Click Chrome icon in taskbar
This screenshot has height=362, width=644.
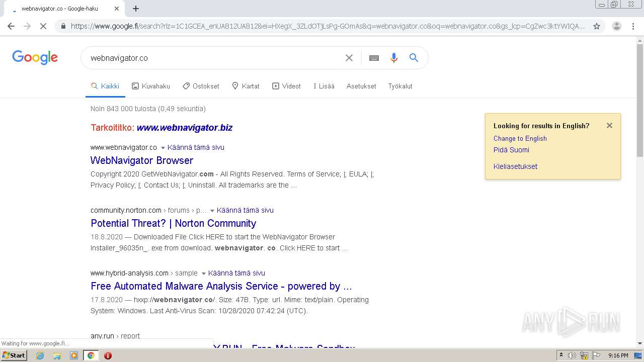pos(91,355)
